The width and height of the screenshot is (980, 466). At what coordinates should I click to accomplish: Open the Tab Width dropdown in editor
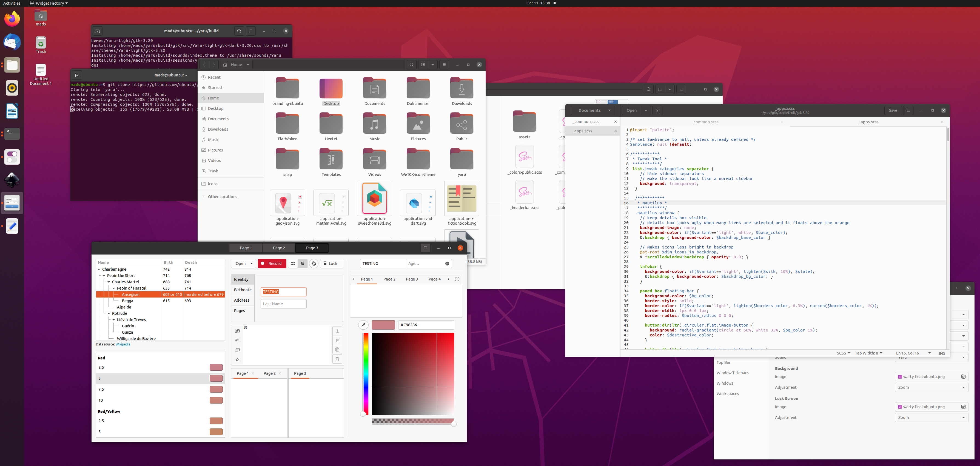point(868,353)
